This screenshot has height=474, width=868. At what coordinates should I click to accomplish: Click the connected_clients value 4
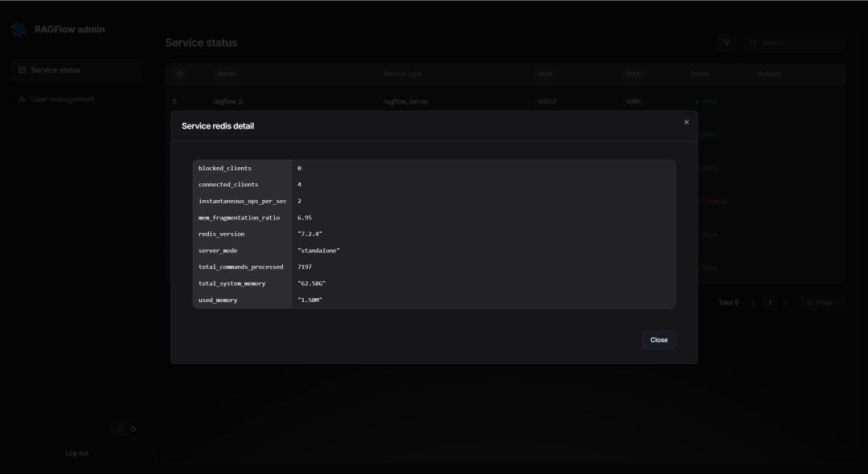coord(300,185)
